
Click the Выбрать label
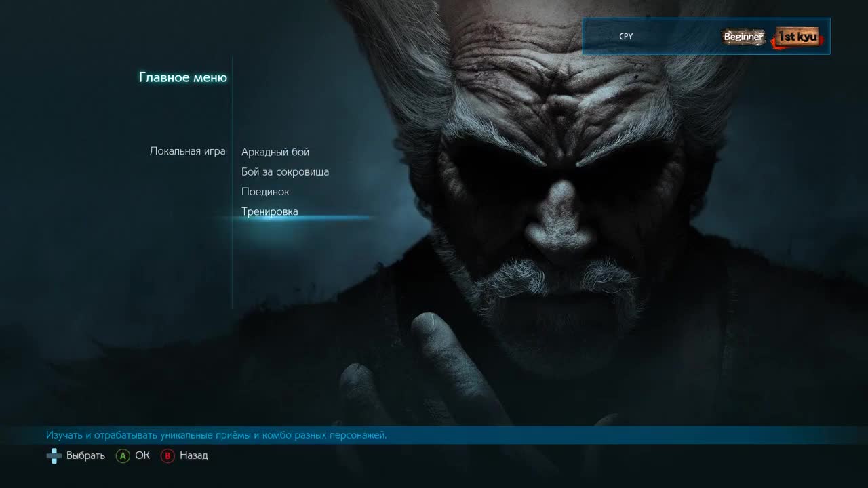(85, 455)
